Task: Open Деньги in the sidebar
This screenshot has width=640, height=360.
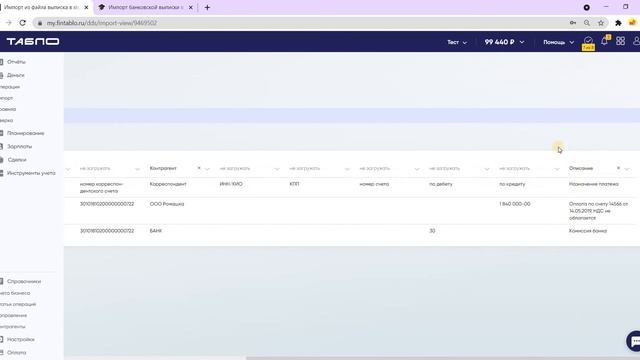Action: pyautogui.click(x=16, y=75)
